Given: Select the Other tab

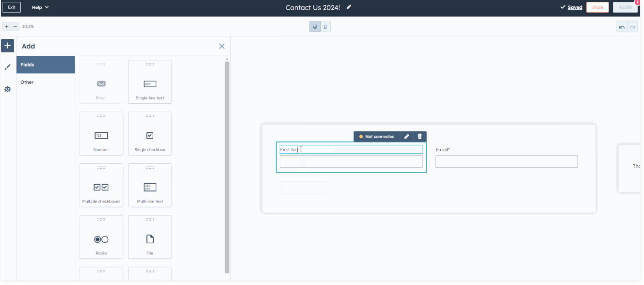Looking at the screenshot, I should point(46,82).
